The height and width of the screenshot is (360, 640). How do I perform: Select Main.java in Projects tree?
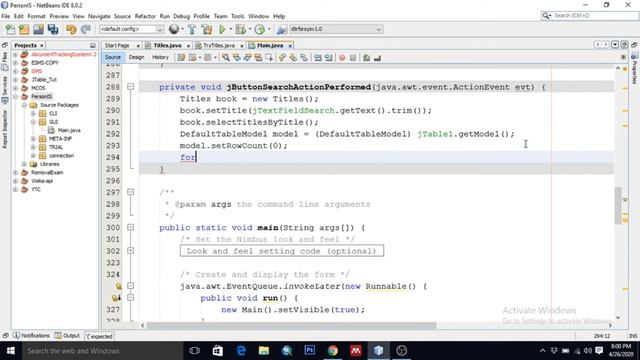(69, 130)
